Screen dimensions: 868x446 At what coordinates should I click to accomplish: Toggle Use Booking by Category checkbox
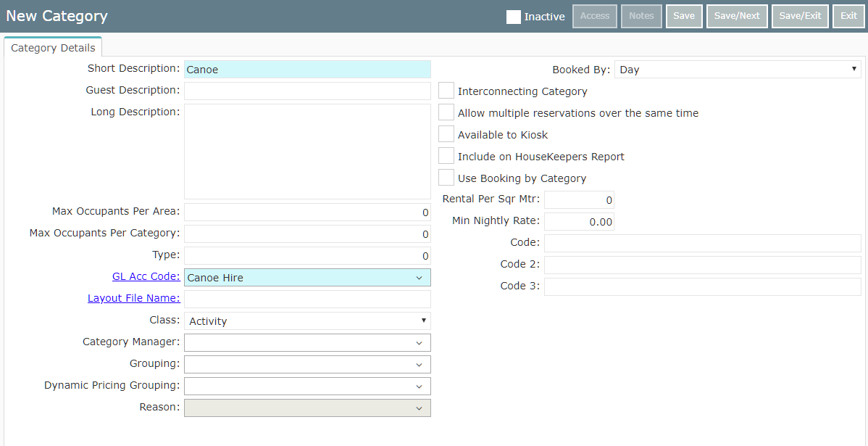[446, 177]
